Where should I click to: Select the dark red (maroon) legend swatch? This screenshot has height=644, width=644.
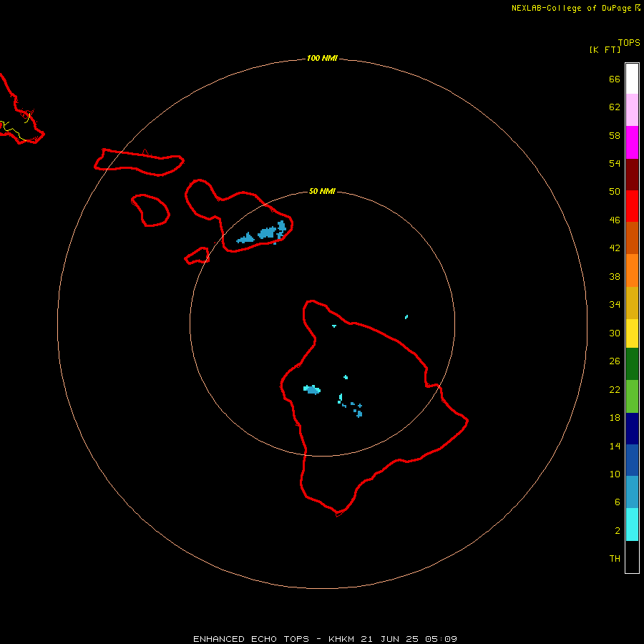[632, 175]
